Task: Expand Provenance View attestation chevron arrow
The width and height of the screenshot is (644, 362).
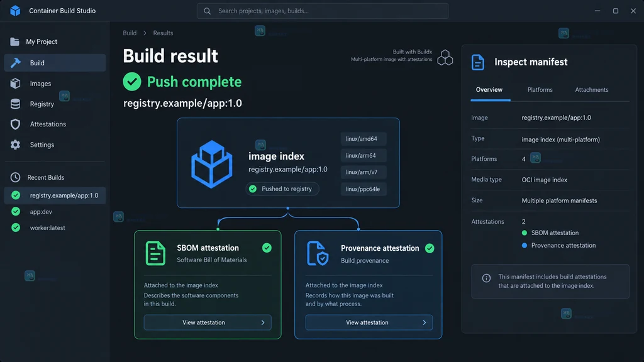Action: click(x=425, y=322)
